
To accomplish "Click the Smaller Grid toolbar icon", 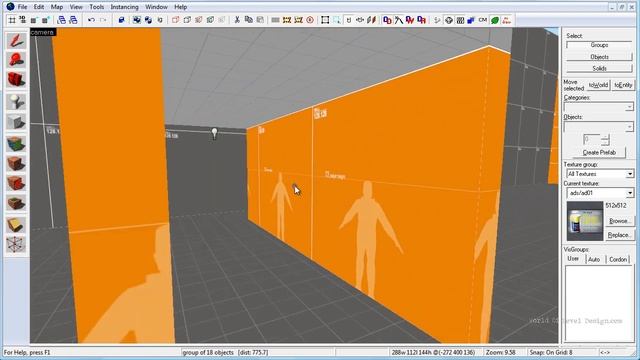I will 34,20.
